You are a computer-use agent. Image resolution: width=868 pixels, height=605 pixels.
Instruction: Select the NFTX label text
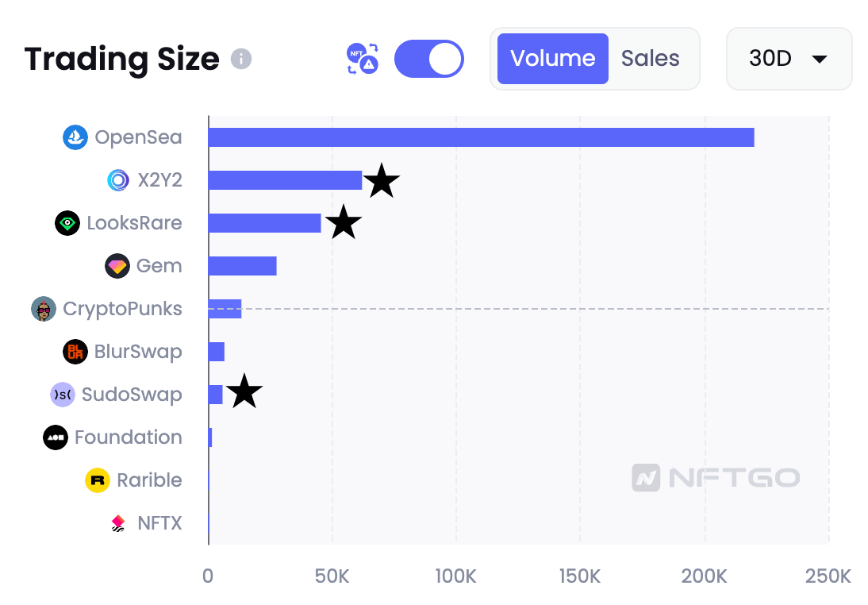(160, 523)
